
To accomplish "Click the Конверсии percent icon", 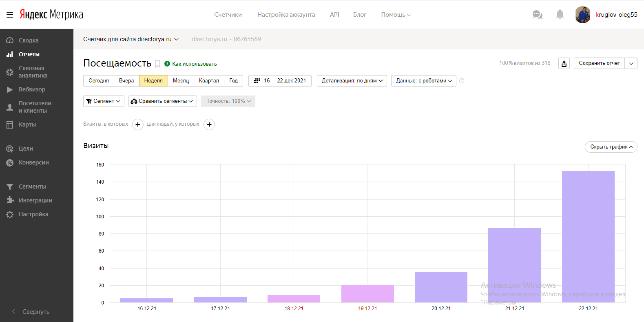I will click(x=10, y=162).
